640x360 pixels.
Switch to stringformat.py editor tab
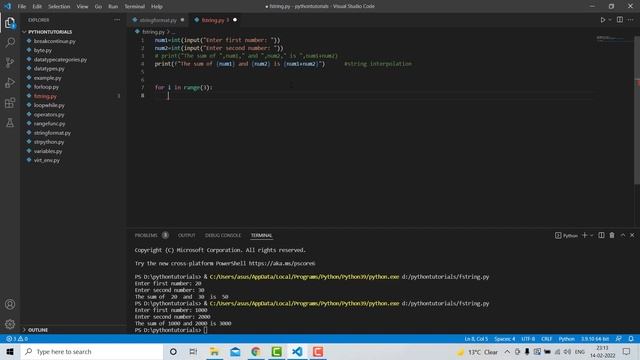click(x=158, y=20)
